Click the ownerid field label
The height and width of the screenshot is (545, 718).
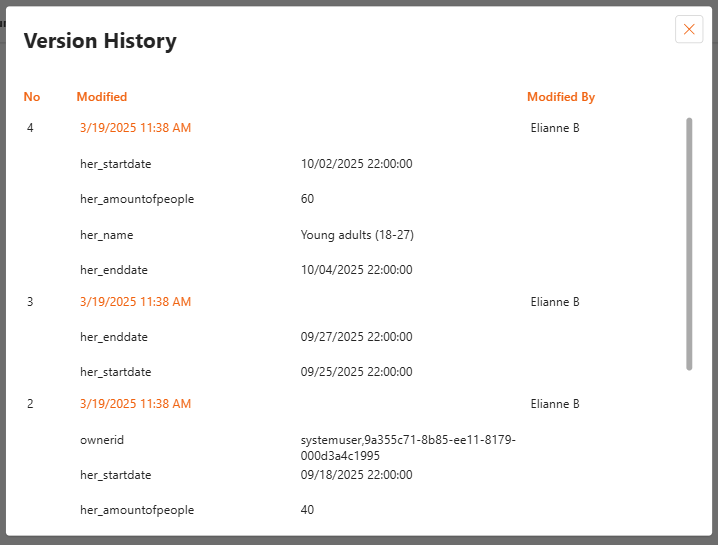102,440
